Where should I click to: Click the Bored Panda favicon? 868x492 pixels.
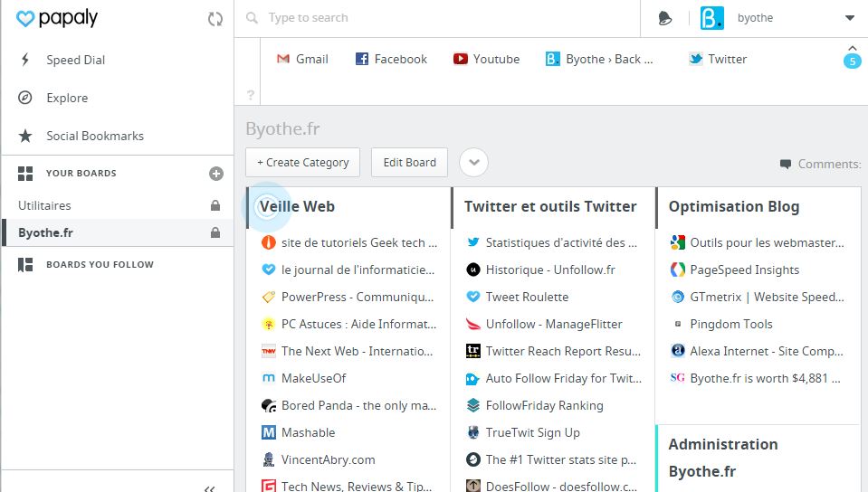coord(269,406)
